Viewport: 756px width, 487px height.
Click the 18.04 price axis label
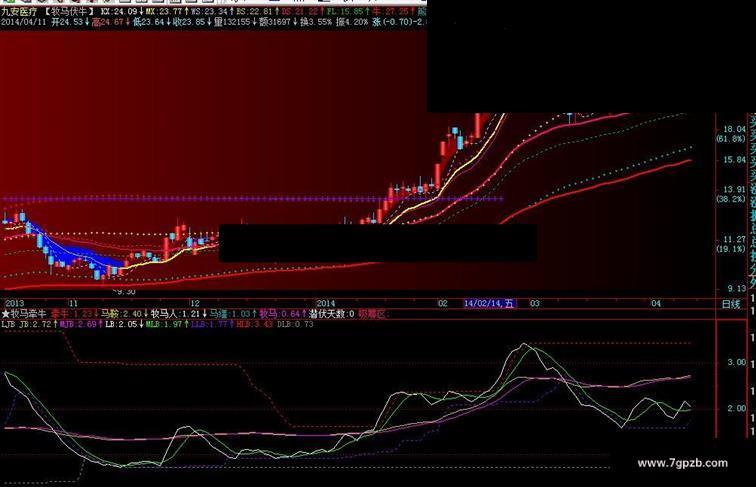pos(734,129)
